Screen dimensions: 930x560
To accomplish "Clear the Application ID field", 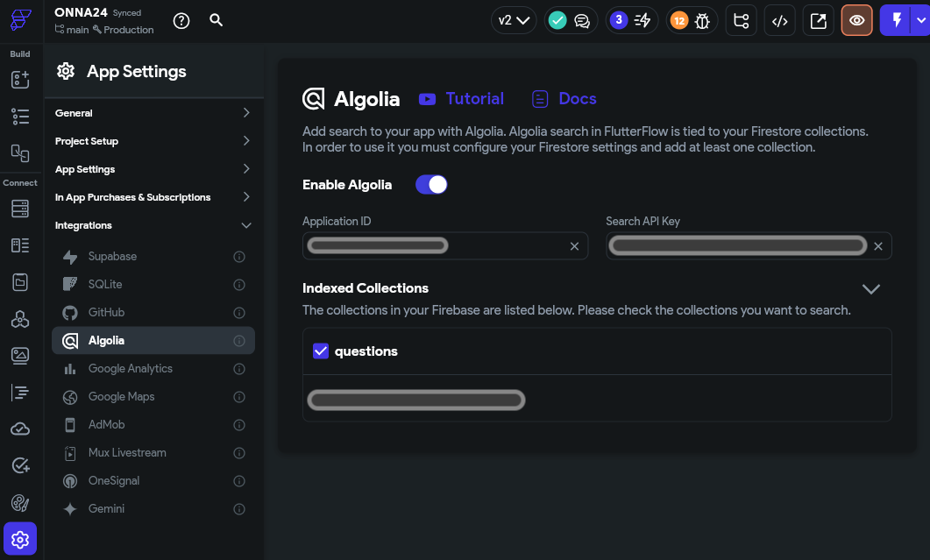I will point(574,246).
